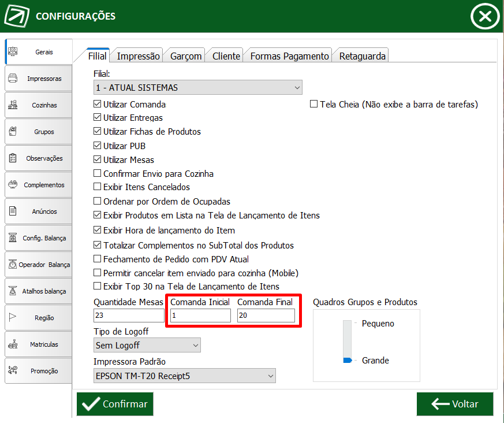The height and width of the screenshot is (423, 504).
Task: Click the Voltar button
Action: point(455,404)
